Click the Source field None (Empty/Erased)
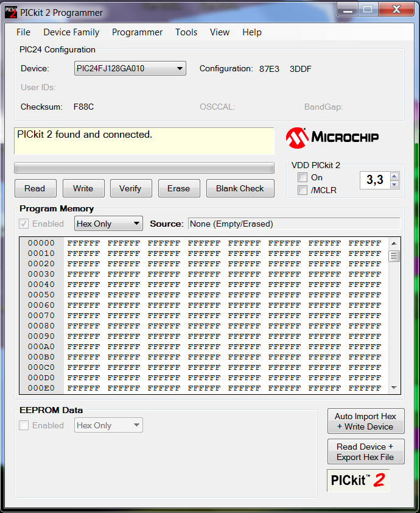Image resolution: width=420 pixels, height=513 pixels. (x=294, y=224)
